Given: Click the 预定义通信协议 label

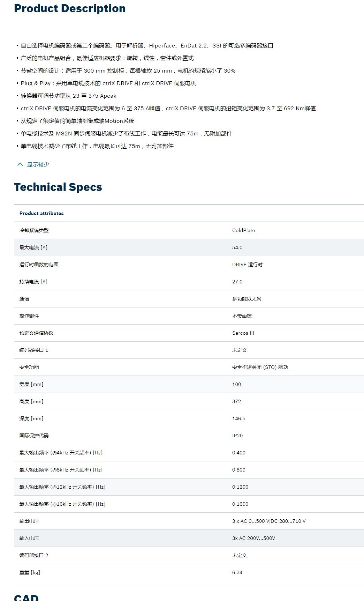Looking at the screenshot, I should pyautogui.click(x=36, y=333).
